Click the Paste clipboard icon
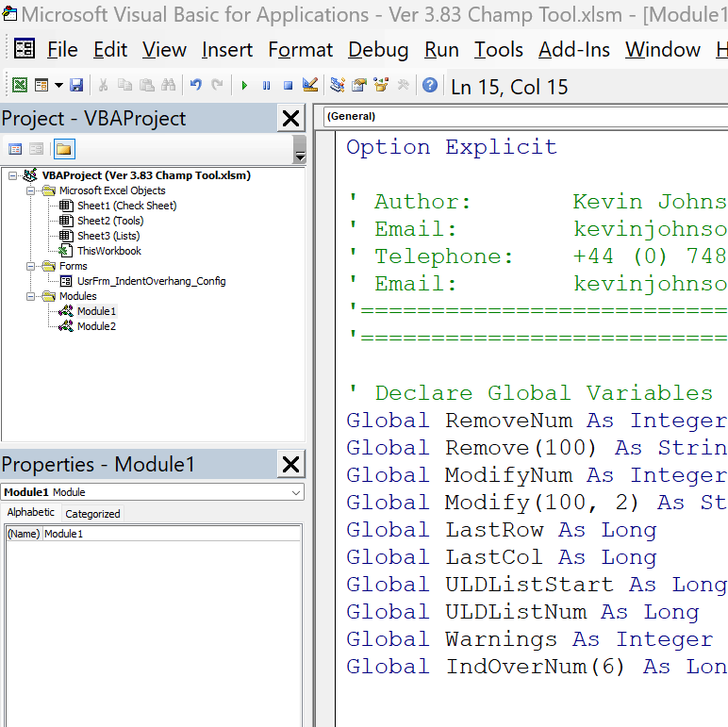728x727 pixels. [147, 86]
